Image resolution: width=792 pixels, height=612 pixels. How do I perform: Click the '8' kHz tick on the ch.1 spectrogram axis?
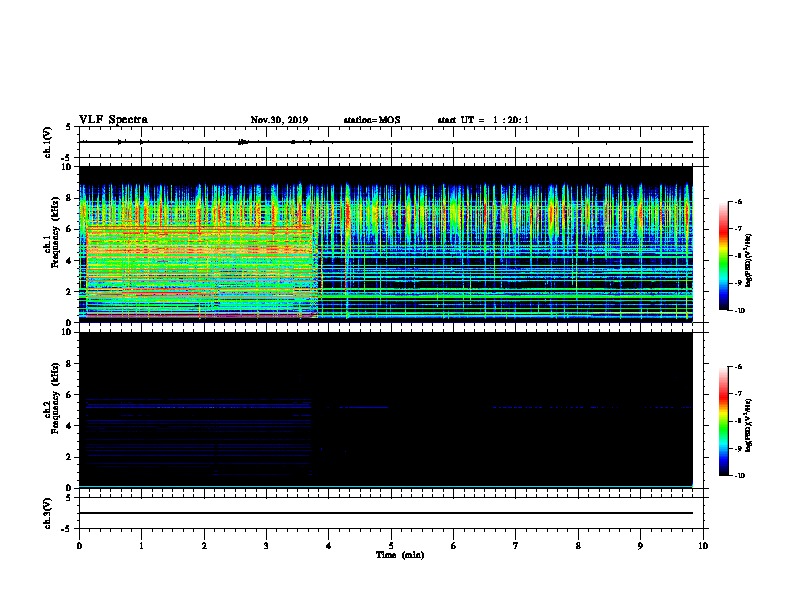69,198
